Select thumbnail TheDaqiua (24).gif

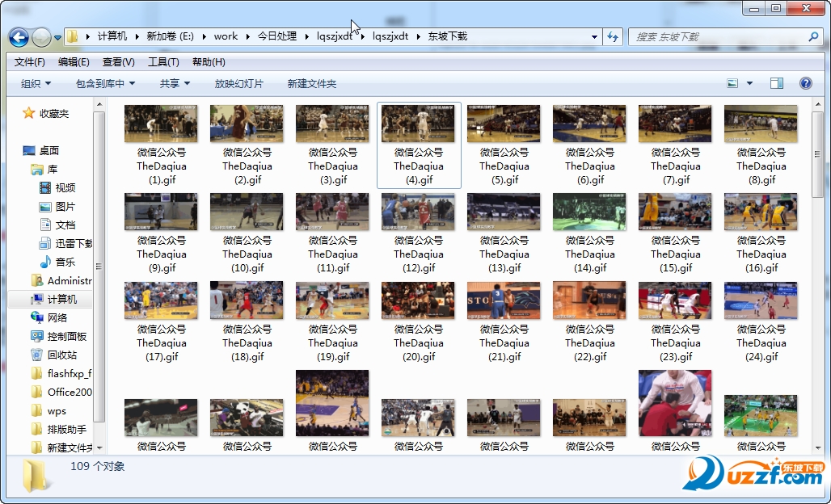click(x=761, y=300)
